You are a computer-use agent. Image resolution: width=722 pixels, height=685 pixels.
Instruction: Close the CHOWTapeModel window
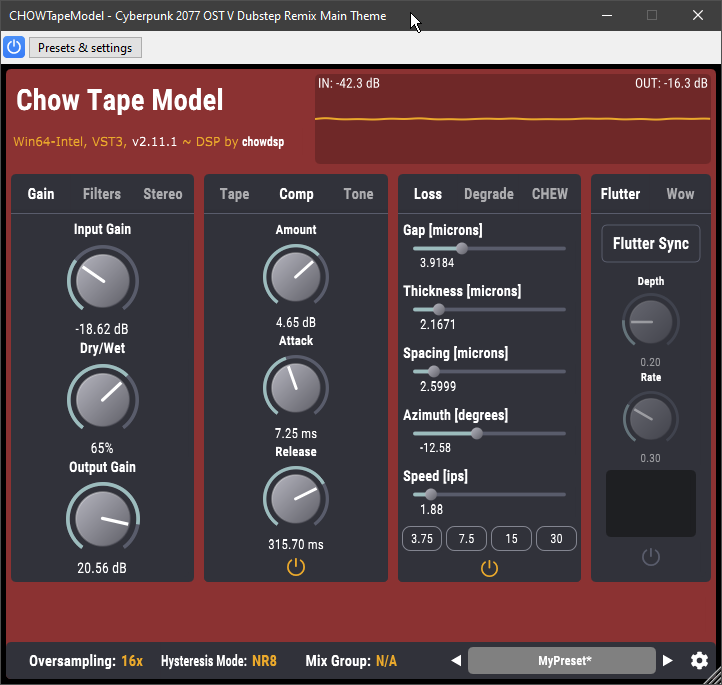[698, 15]
